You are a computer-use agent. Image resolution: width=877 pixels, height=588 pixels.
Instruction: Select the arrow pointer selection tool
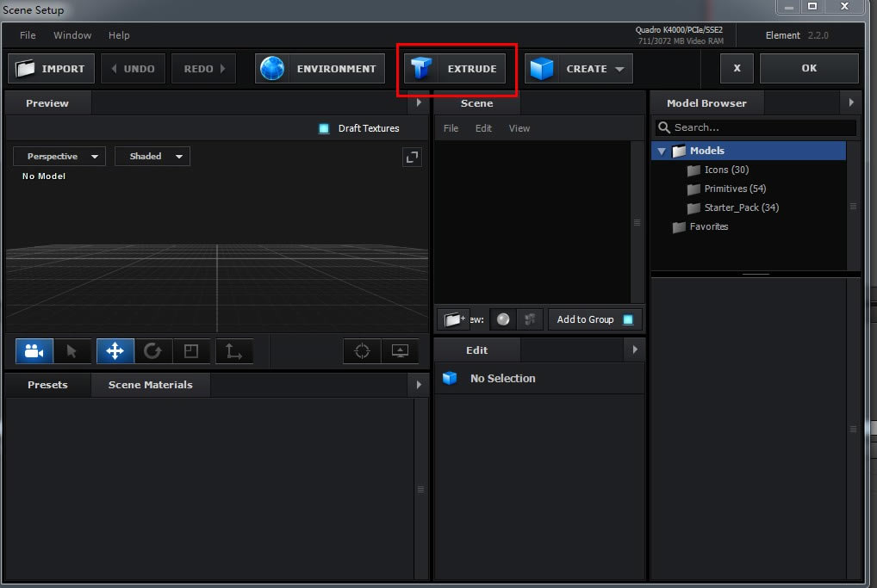pos(72,351)
